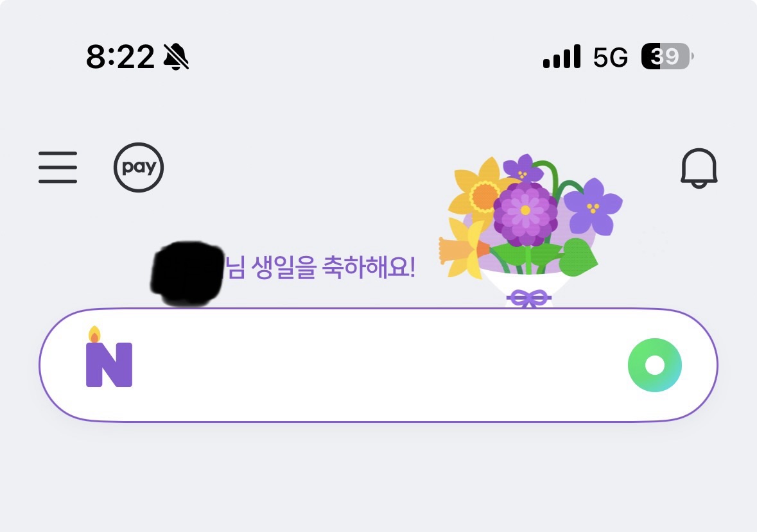Tap the cellular signal bars indicator

(561, 57)
